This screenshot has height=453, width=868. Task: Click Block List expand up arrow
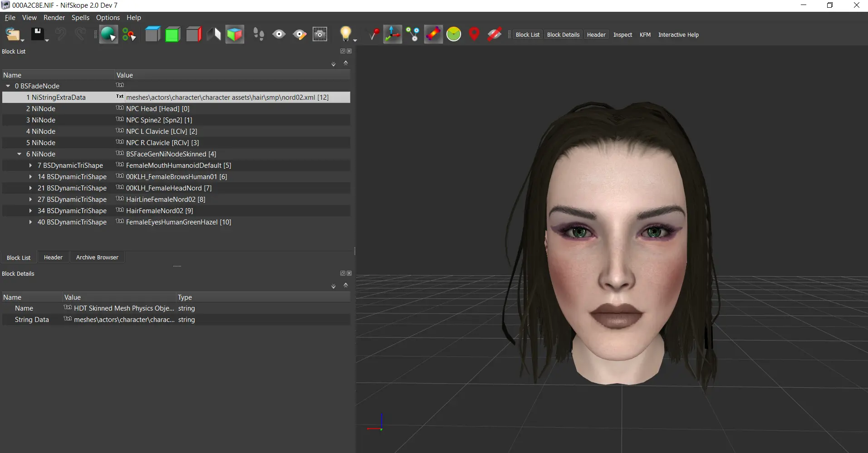pyautogui.click(x=346, y=63)
